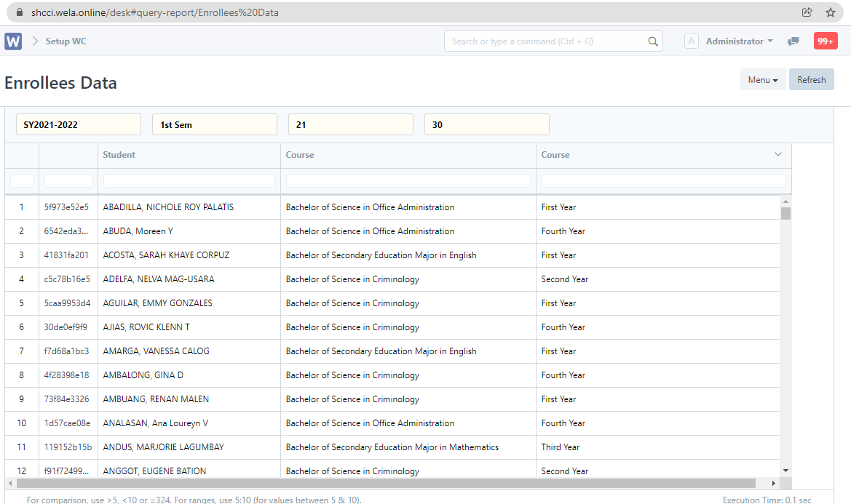The image size is (851, 504).
Task: Click the table's scroll down arrow
Action: (x=785, y=471)
